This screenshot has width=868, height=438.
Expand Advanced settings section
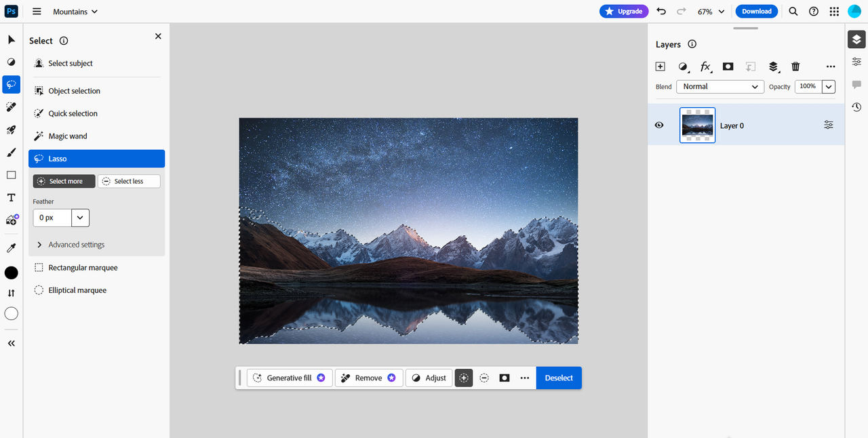click(x=76, y=245)
